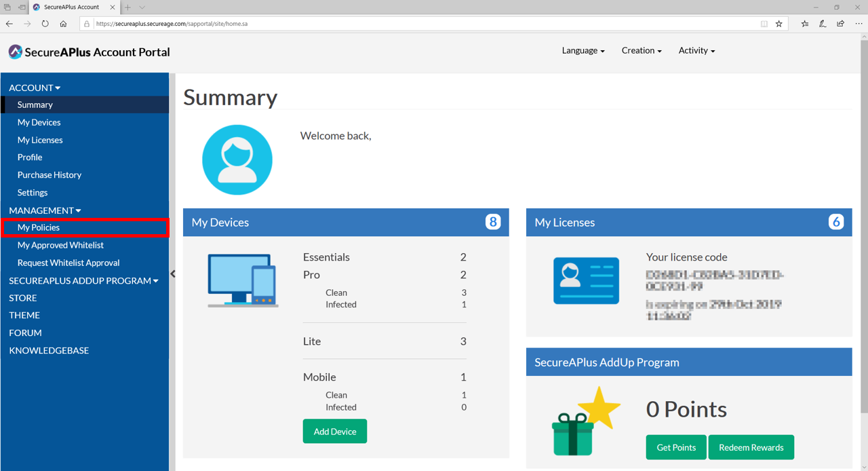The image size is (868, 471).
Task: Click the user avatar icon next to welcome message
Action: [237, 159]
